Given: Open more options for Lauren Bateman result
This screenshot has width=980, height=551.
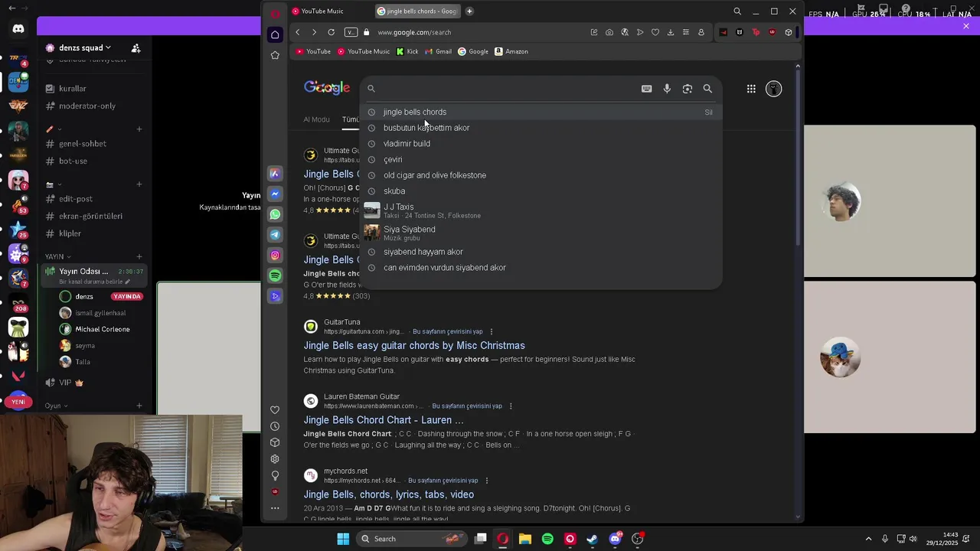Looking at the screenshot, I should (511, 406).
